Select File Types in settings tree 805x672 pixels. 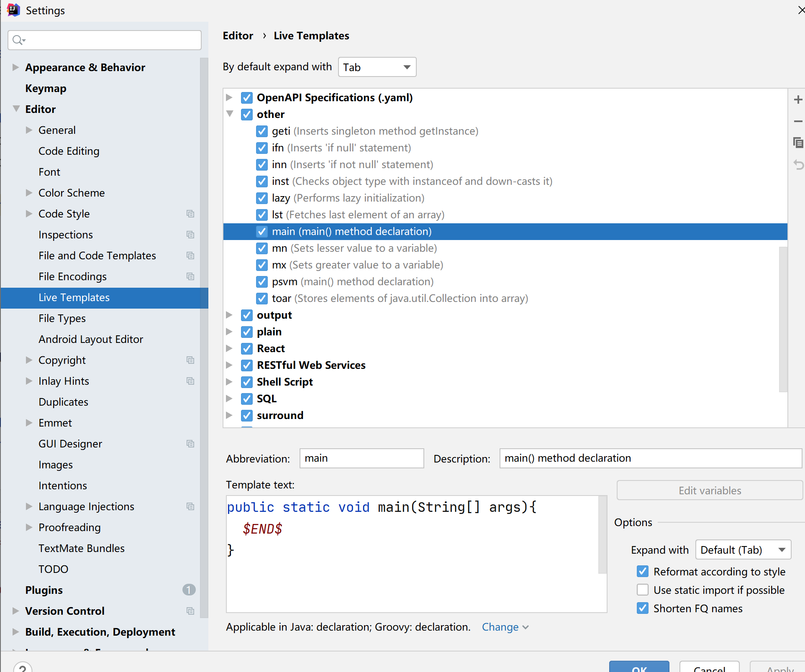(62, 318)
